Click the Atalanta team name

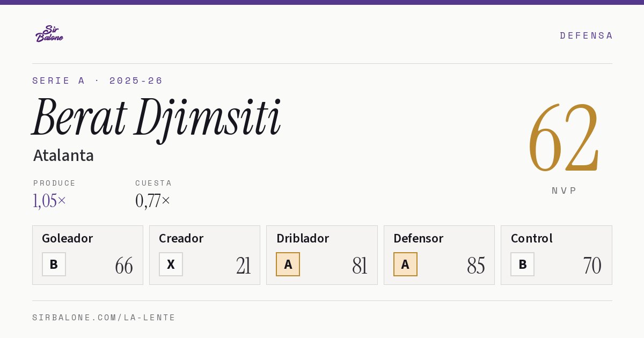(x=63, y=156)
